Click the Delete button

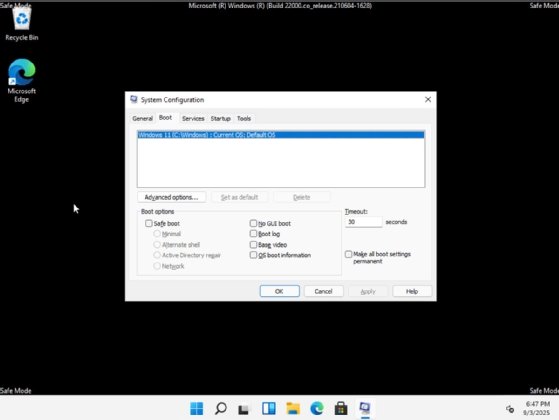302,197
